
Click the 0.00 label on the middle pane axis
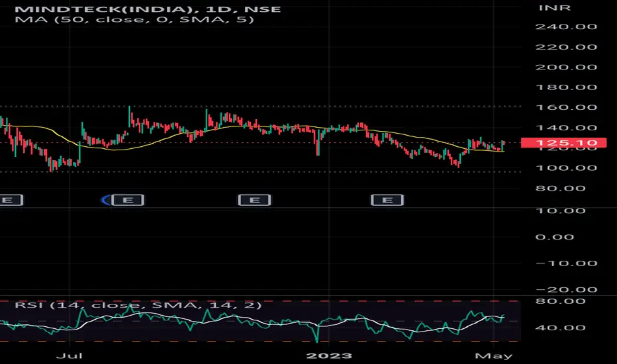coord(554,237)
